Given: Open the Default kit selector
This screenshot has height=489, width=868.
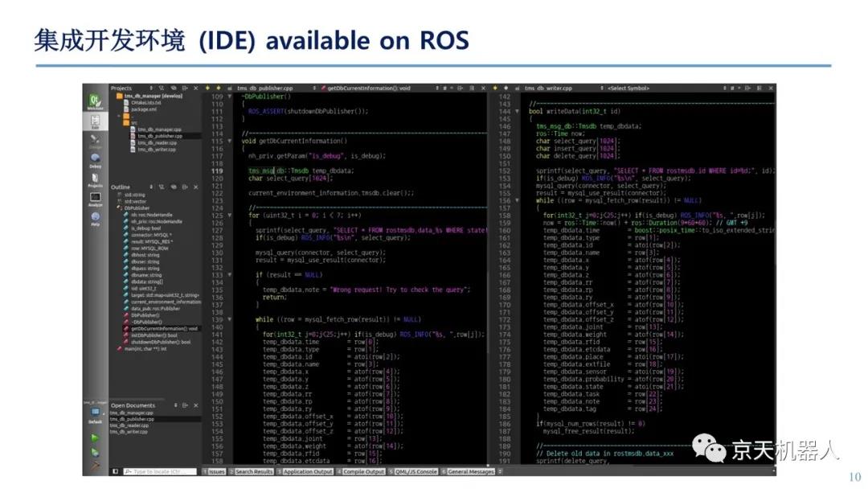Looking at the screenshot, I should tap(95, 414).
